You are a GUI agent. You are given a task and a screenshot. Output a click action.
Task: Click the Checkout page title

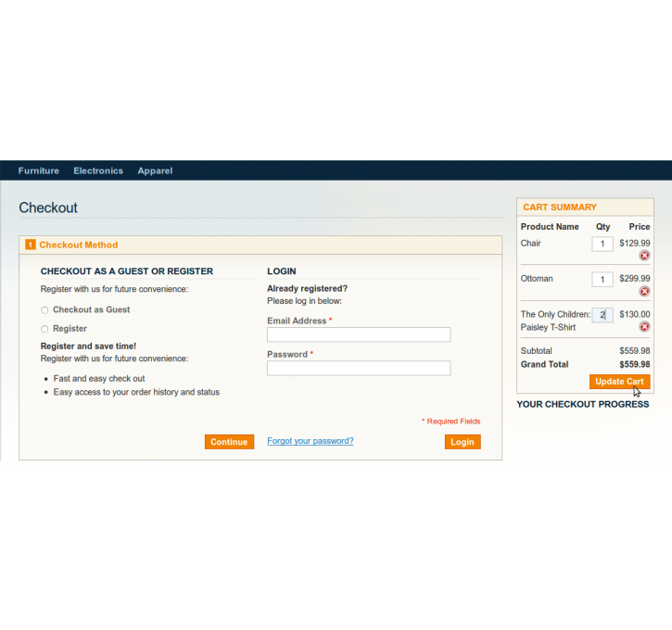click(x=48, y=208)
